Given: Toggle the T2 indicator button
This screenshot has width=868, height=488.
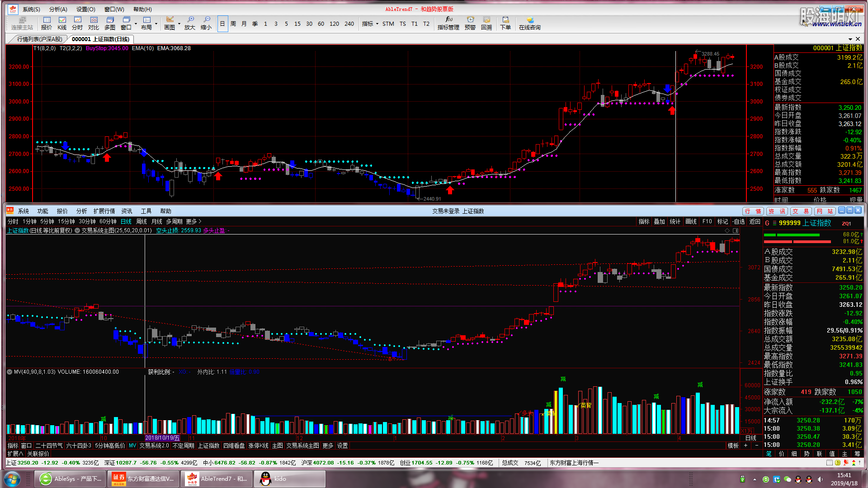Looking at the screenshot, I should click(x=426, y=24).
